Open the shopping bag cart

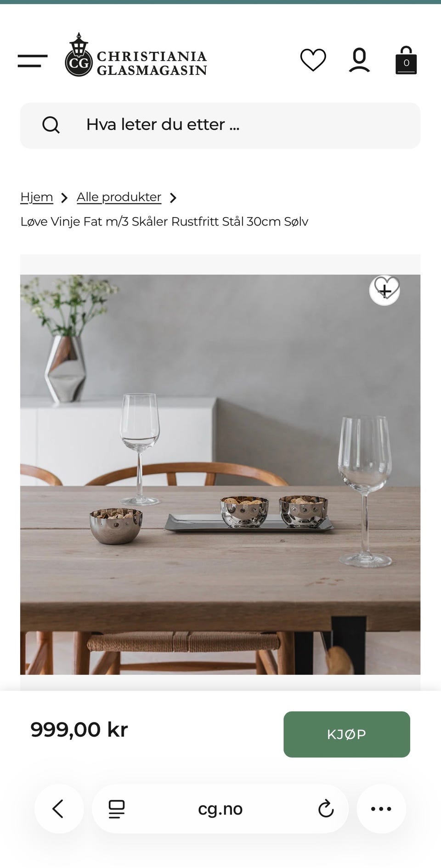406,60
